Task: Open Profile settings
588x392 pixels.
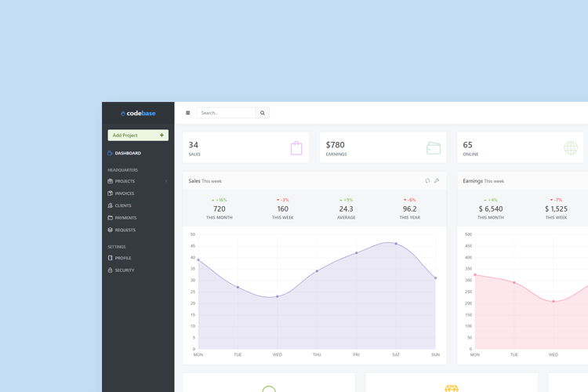Action: [x=122, y=258]
